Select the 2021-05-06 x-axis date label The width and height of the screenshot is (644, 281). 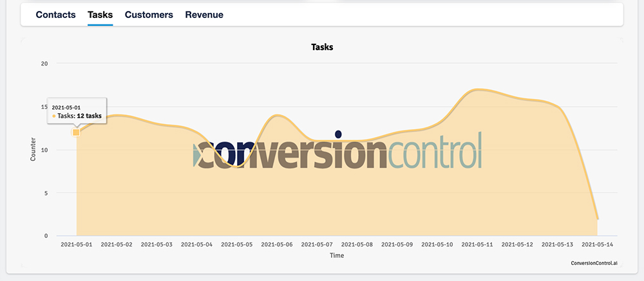point(277,244)
